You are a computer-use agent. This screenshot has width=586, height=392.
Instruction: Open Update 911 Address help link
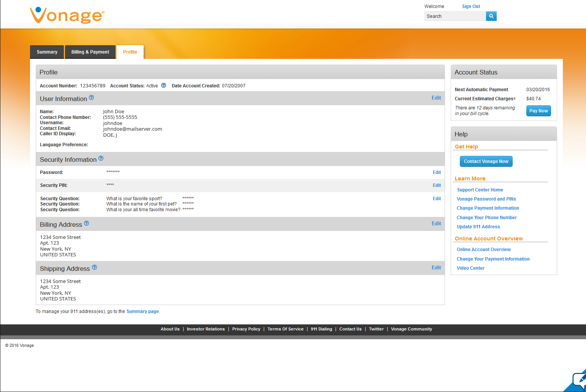click(478, 227)
